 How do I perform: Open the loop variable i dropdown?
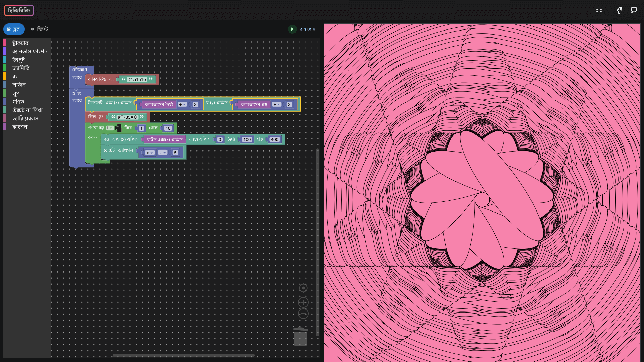point(110,128)
